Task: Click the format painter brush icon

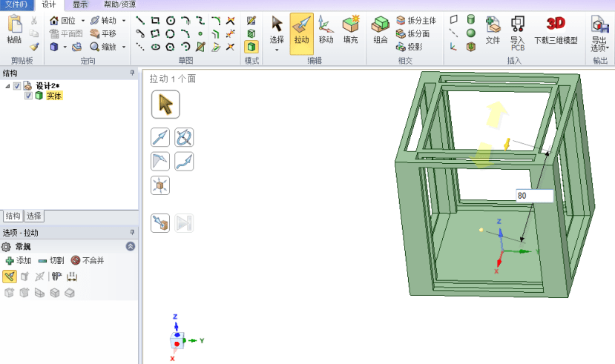Action: (34, 47)
